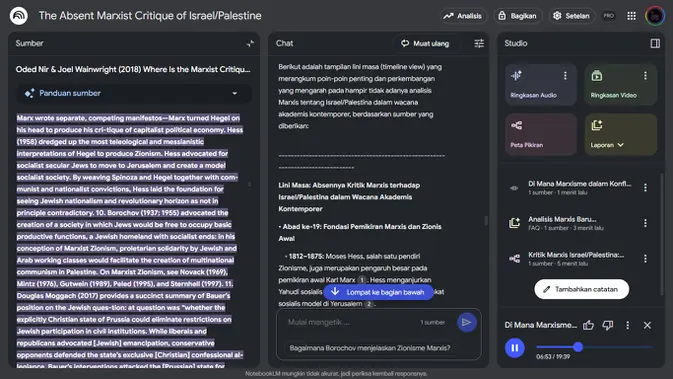The width and height of the screenshot is (673, 379).
Task: Expand the Laporan dropdown chevron
Action: 621,145
